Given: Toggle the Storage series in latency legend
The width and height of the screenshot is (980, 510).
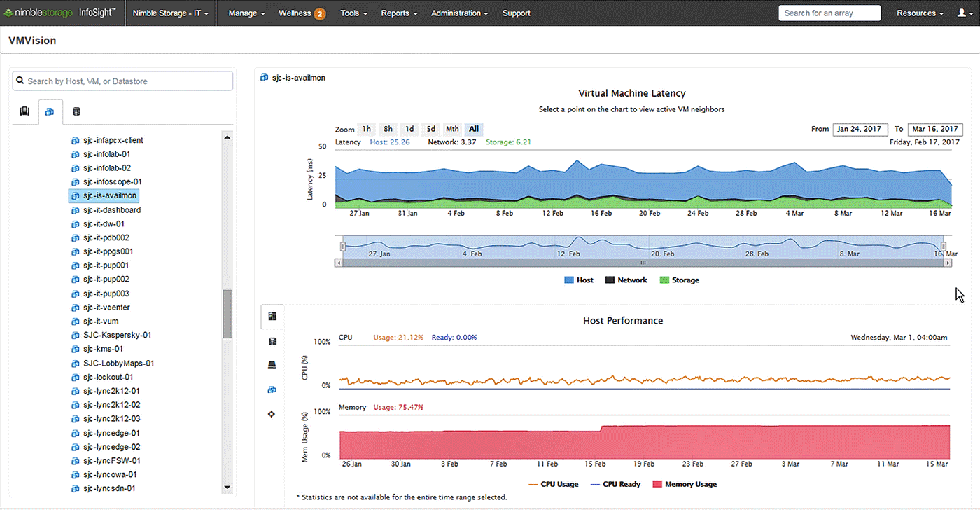Looking at the screenshot, I should click(x=679, y=280).
